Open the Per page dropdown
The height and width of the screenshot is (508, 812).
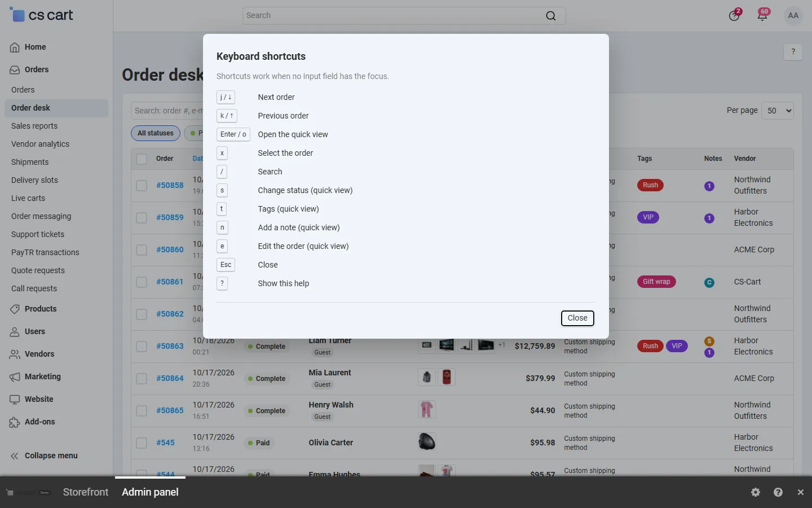778,111
